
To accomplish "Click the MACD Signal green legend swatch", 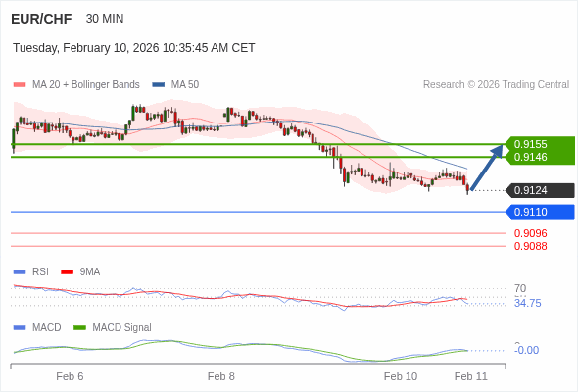I will pos(79,328).
